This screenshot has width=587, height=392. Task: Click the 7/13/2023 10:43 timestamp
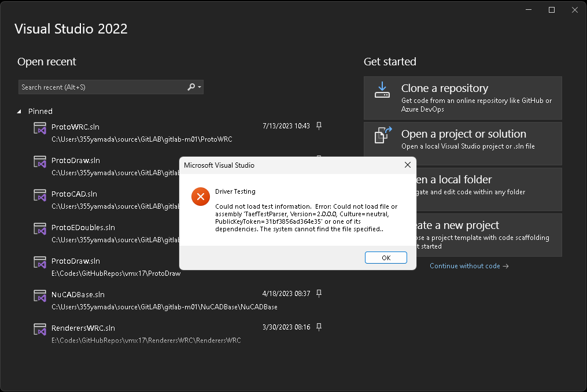click(x=286, y=126)
